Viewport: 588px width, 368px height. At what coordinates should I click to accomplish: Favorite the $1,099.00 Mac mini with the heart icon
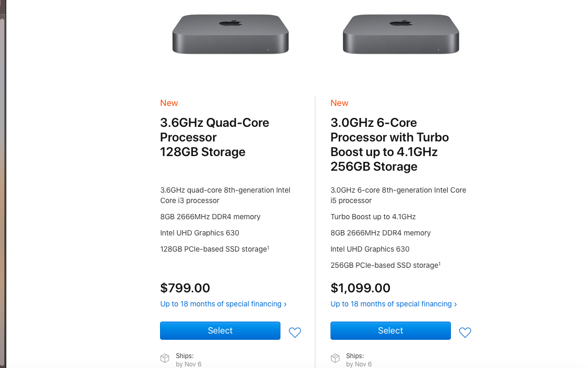pyautogui.click(x=465, y=333)
